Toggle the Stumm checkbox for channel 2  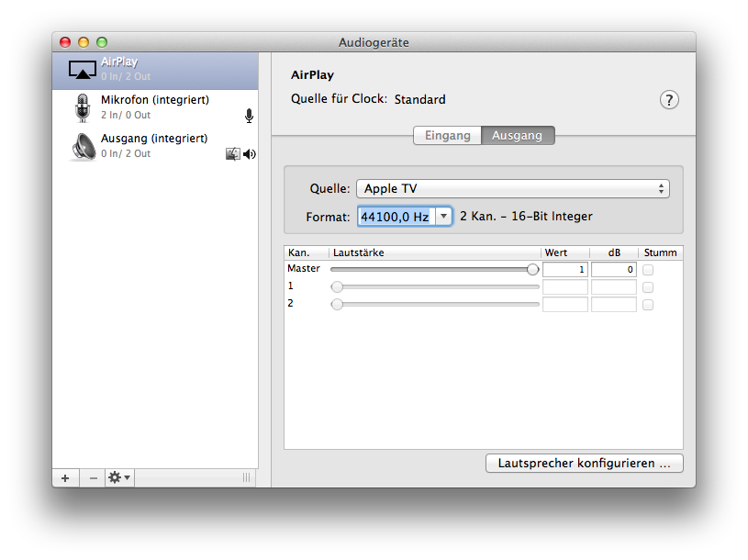[648, 304]
